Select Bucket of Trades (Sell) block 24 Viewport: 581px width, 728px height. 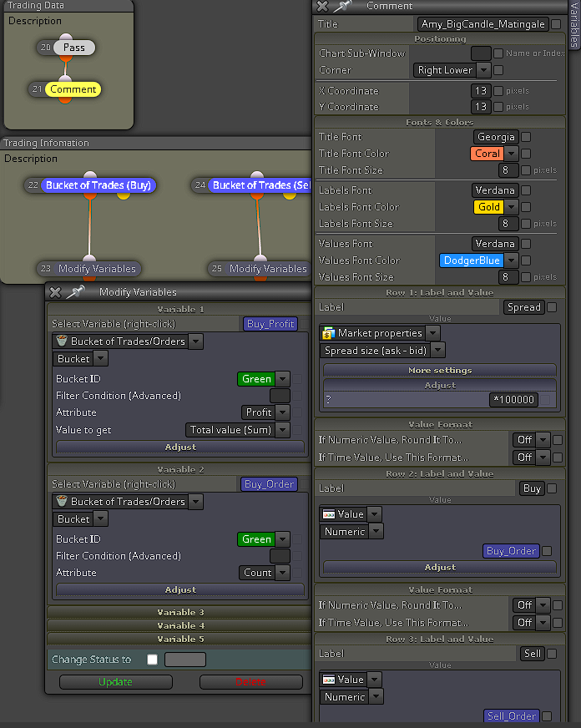point(260,185)
